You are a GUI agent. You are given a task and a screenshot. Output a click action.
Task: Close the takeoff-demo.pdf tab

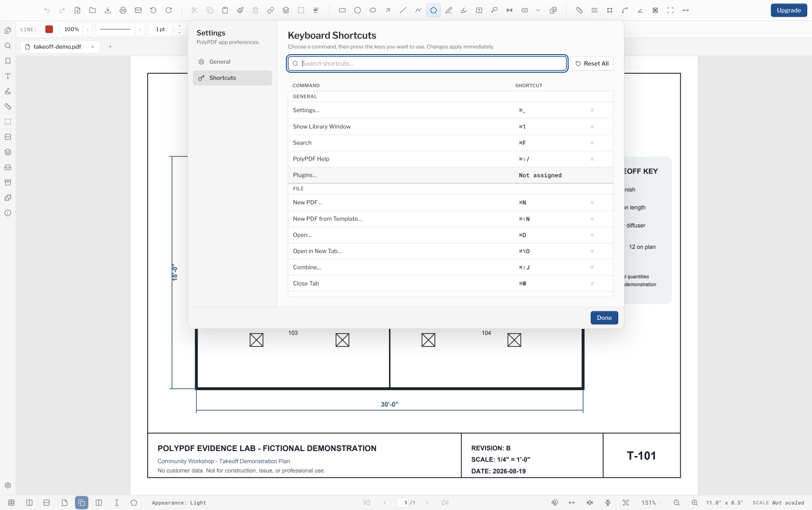pyautogui.click(x=93, y=47)
